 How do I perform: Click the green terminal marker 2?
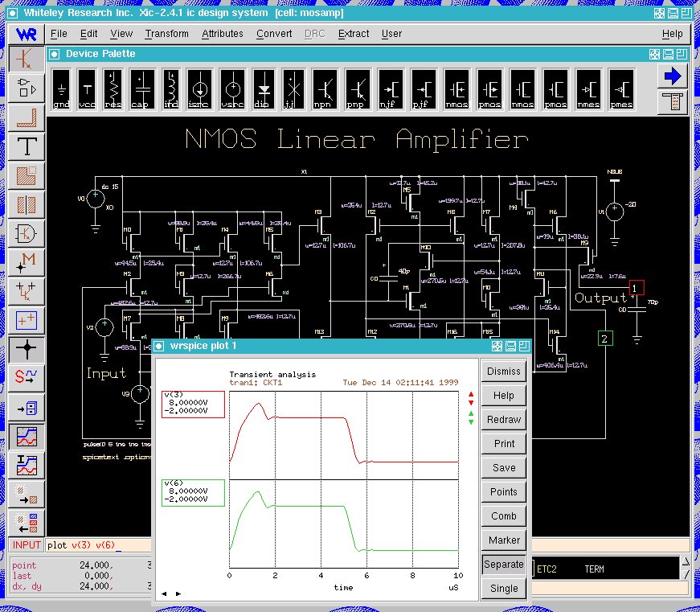coord(605,338)
